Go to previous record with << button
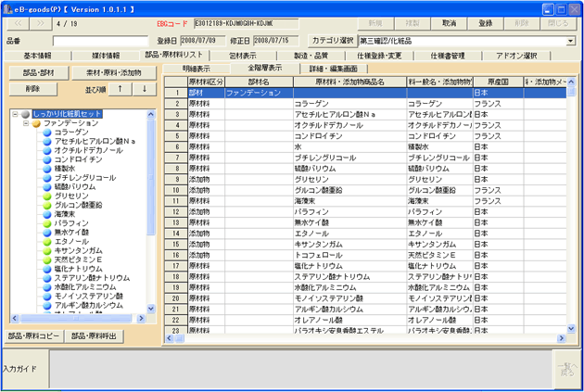The height and width of the screenshot is (392, 584). 18,23
